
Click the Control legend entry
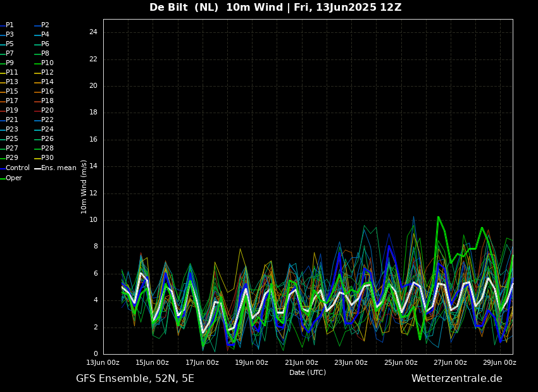17,168
